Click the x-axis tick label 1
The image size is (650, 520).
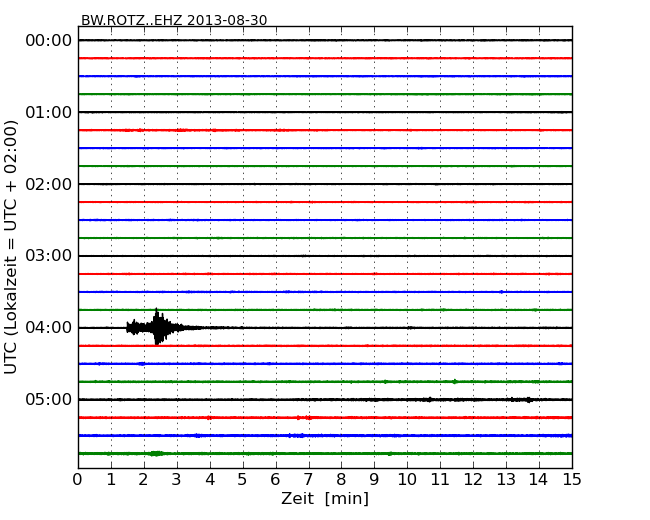click(111, 480)
